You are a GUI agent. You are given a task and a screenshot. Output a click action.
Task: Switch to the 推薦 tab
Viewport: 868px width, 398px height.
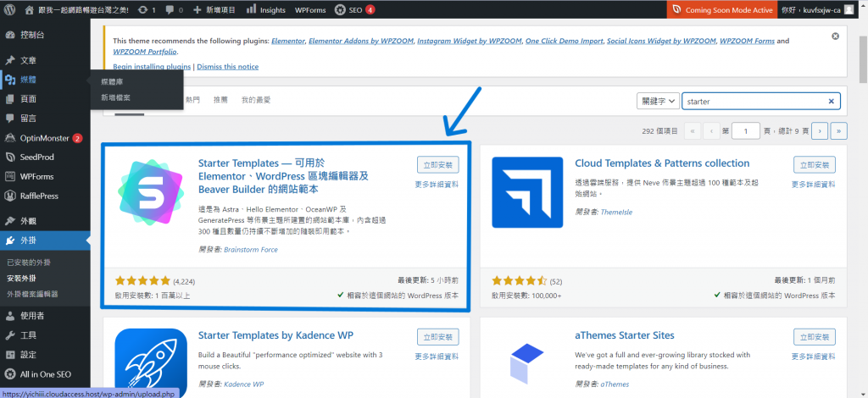[x=220, y=100]
